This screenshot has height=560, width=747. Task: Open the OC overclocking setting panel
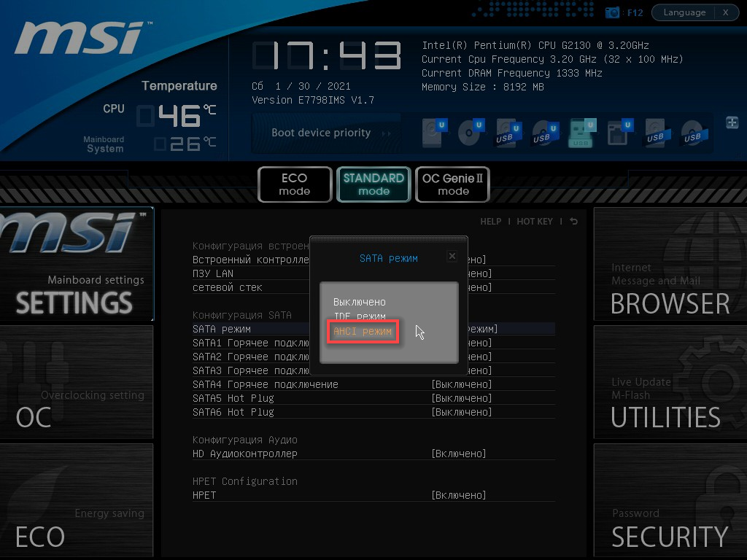tap(76, 382)
